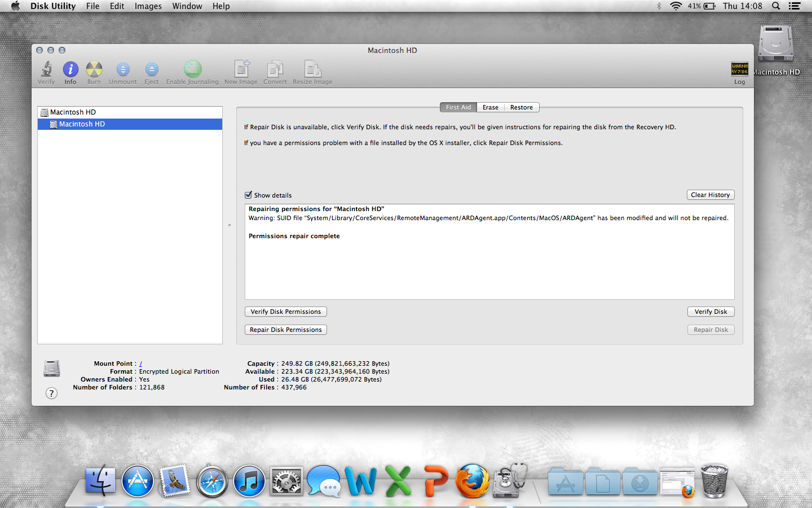Click the battery status indicator
This screenshot has height=508, width=812.
709,6
